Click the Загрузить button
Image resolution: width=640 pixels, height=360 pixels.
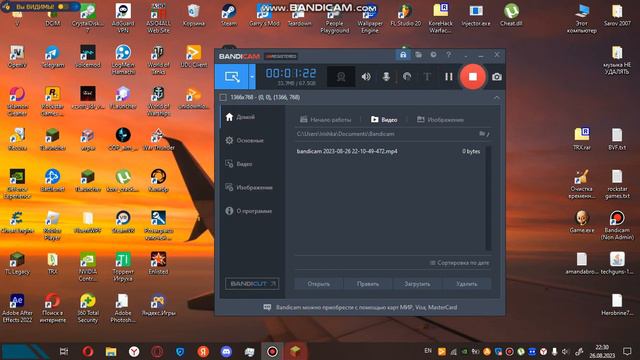point(417,284)
